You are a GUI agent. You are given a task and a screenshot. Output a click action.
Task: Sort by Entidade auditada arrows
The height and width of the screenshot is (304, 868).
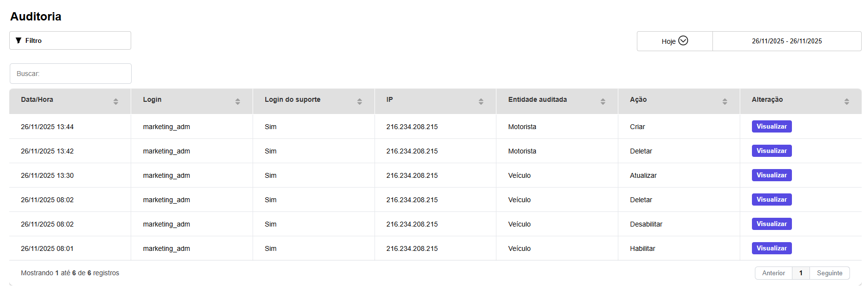click(x=603, y=101)
